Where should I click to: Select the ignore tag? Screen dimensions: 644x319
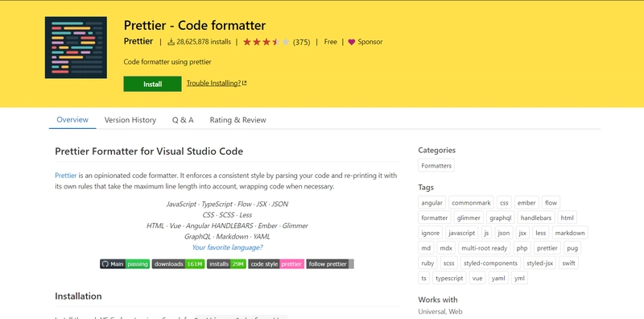(431, 233)
